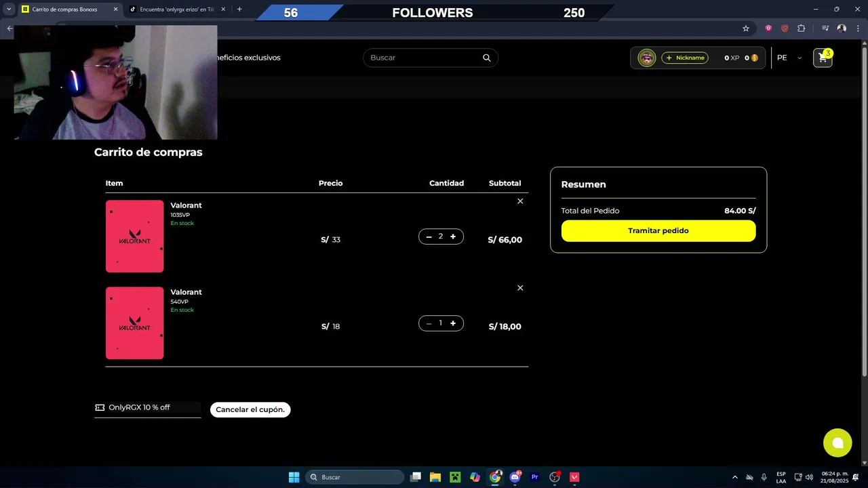Click the Windows taskbar Buscar search box
868x488 pixels.
[353, 477]
